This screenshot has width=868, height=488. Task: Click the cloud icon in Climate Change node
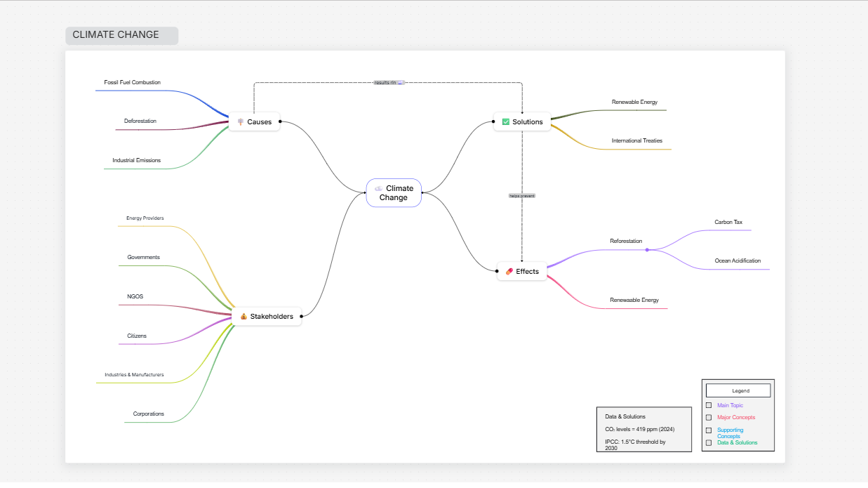379,188
